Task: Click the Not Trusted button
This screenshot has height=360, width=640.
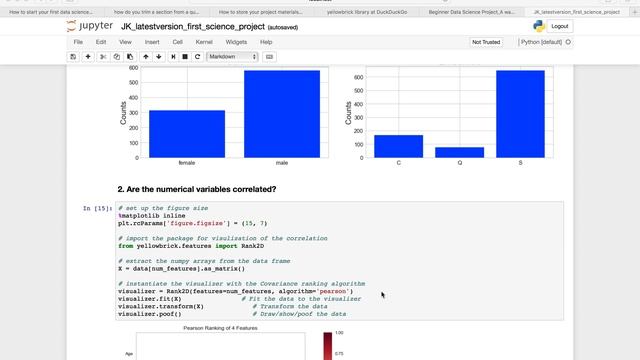Action: click(x=486, y=42)
